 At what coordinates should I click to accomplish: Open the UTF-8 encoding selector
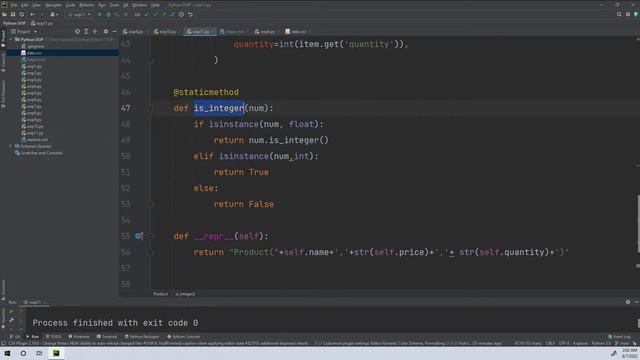564,343
